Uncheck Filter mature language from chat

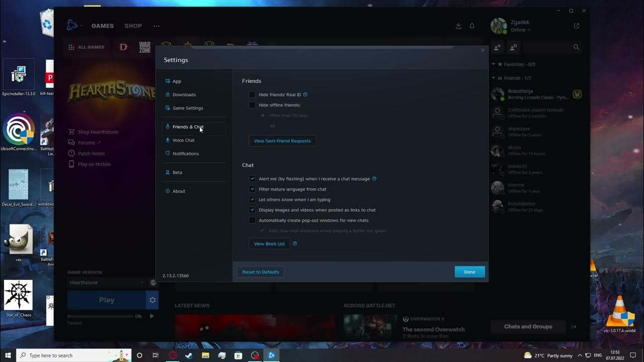pos(252,189)
